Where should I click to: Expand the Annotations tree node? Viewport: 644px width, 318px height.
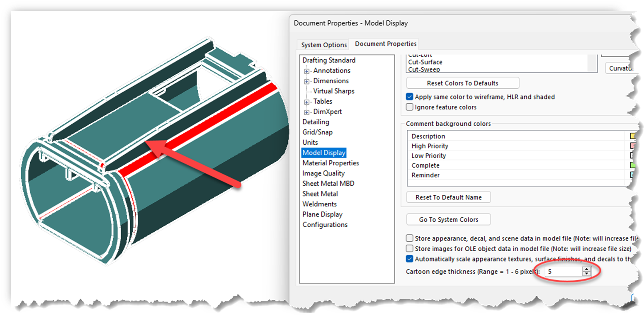tap(306, 70)
